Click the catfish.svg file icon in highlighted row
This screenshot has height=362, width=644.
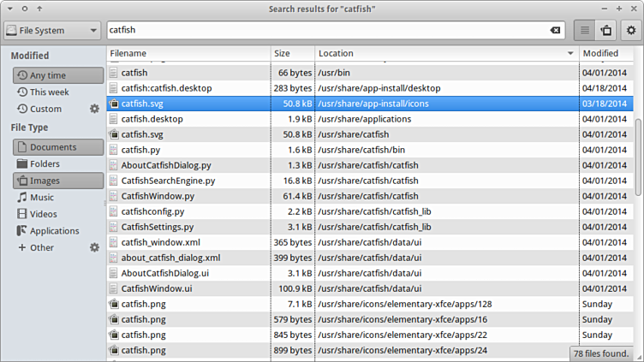pyautogui.click(x=114, y=104)
